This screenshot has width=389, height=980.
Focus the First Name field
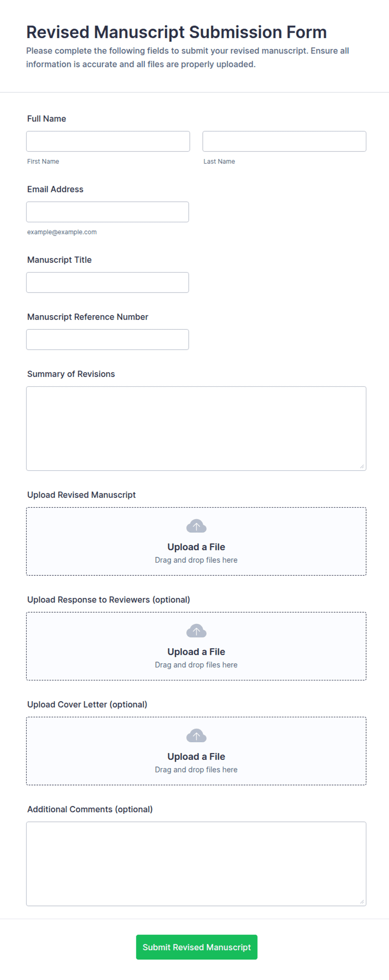tap(108, 141)
